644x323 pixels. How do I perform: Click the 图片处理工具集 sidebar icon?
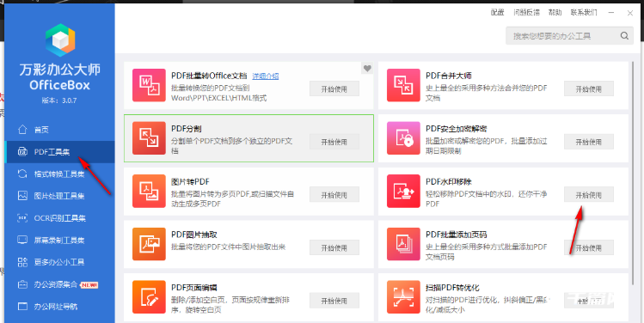click(x=22, y=196)
